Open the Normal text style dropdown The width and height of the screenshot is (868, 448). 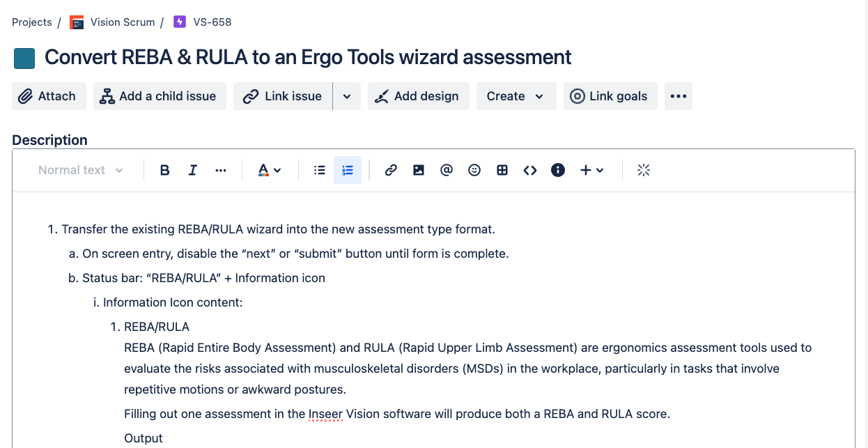pyautogui.click(x=81, y=170)
